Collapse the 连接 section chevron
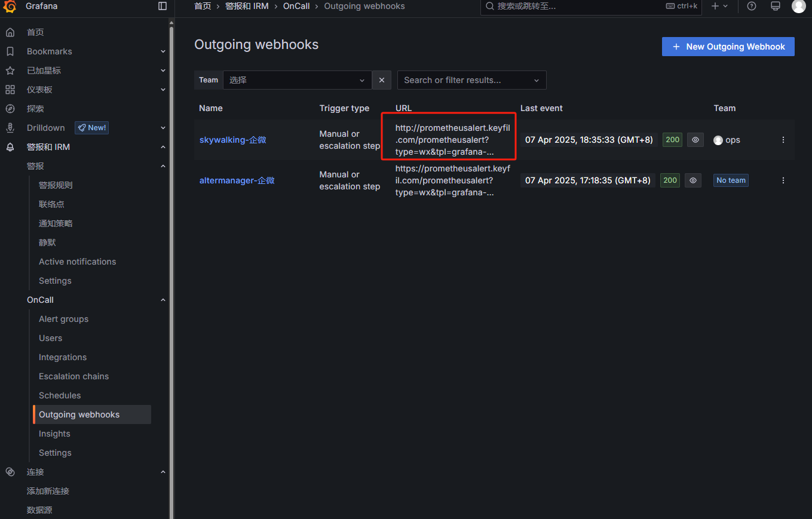 point(163,472)
